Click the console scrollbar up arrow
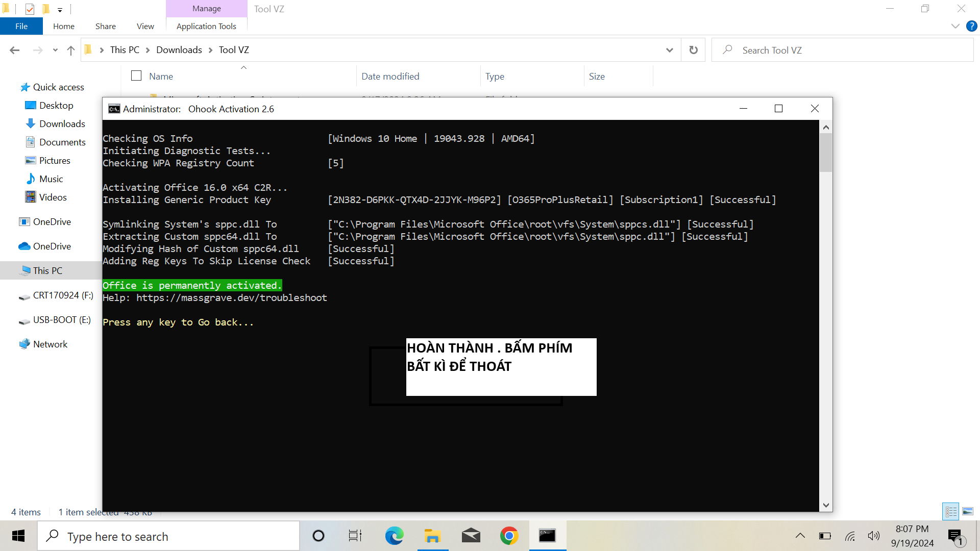This screenshot has width=980, height=551. tap(826, 127)
